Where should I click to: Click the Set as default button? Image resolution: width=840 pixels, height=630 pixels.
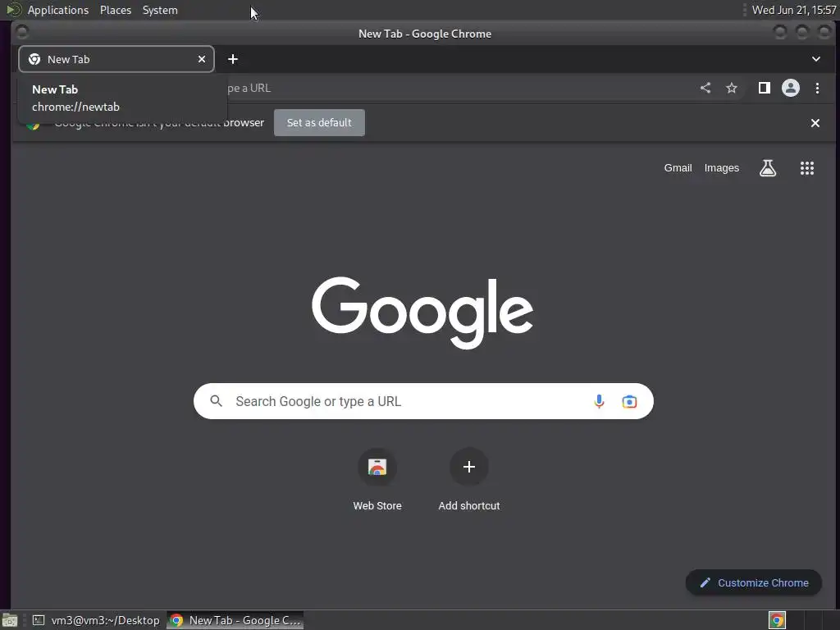pos(319,123)
